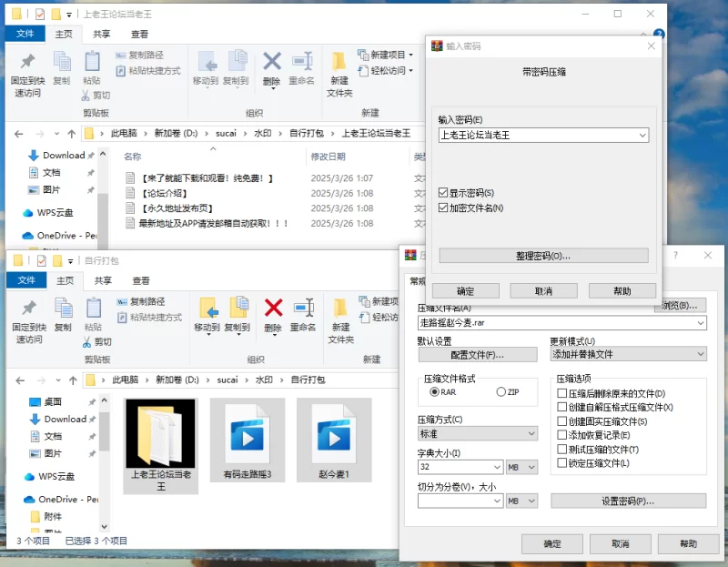Click the New Folder icon in the lower Explorer window
728x567 pixels.
[340, 308]
